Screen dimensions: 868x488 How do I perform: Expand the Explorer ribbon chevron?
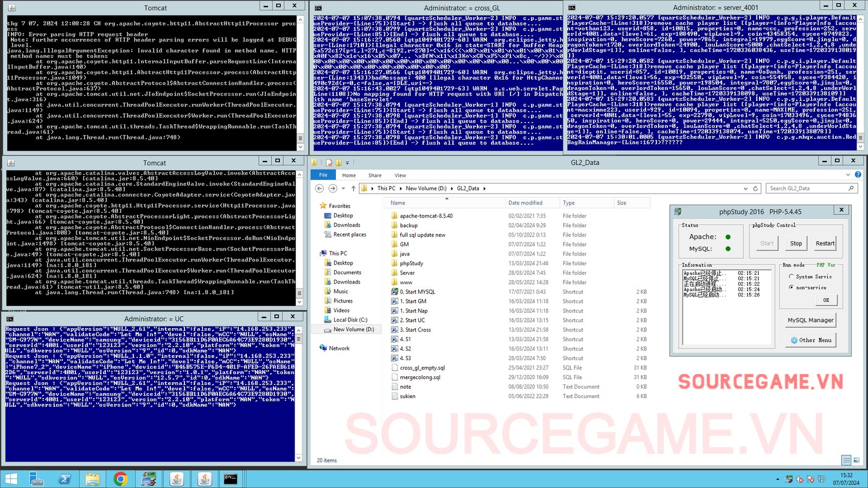pyautogui.click(x=848, y=175)
